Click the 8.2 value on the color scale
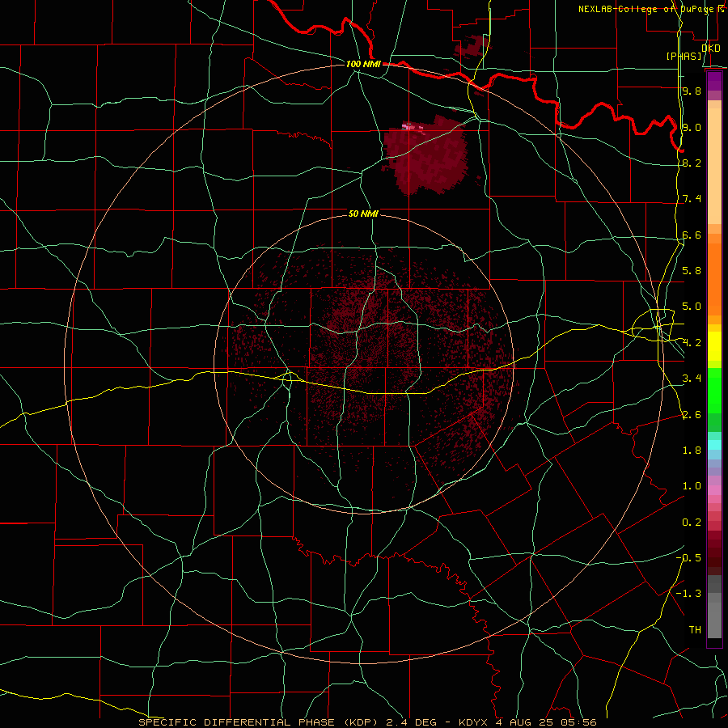This screenshot has height=728, width=728. (x=692, y=163)
